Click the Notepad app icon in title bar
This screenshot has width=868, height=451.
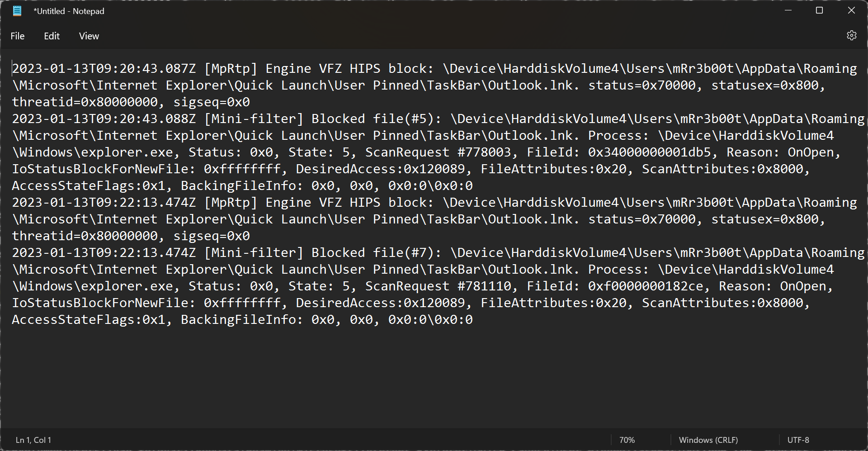(17, 11)
